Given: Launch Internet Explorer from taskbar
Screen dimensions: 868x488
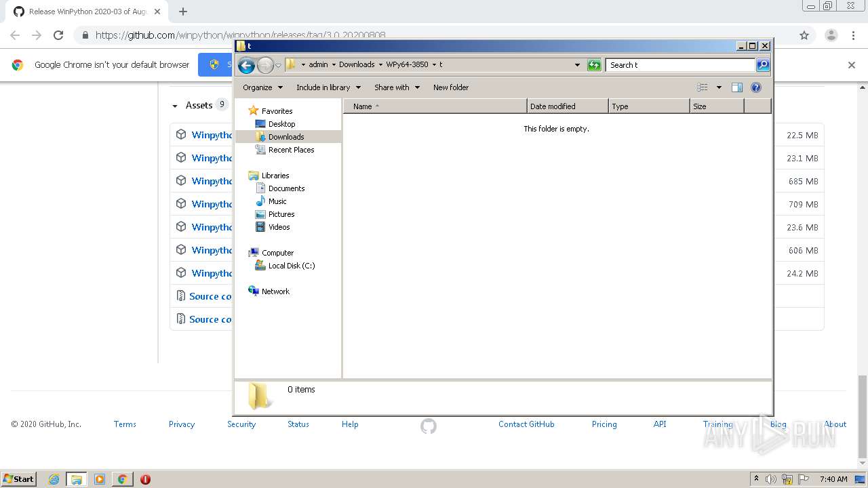Looking at the screenshot, I should point(54,479).
